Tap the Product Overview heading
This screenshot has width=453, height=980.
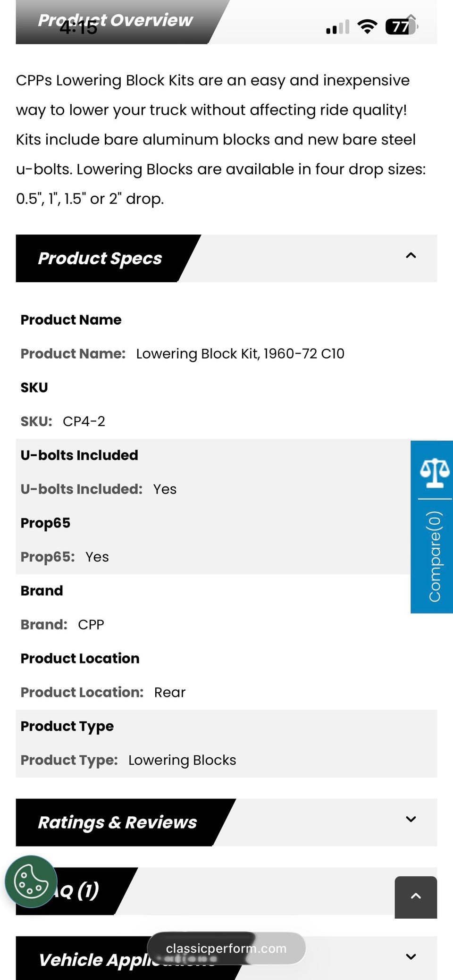click(x=115, y=20)
